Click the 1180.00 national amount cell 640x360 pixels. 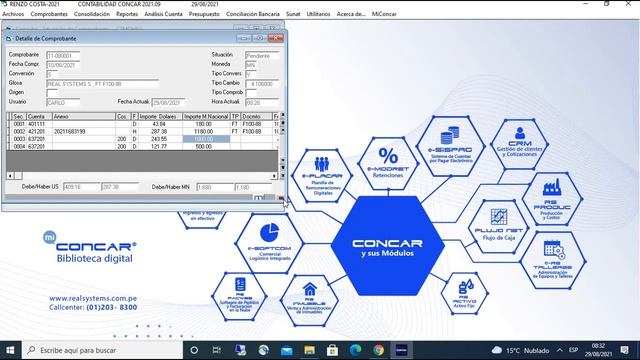(x=206, y=132)
